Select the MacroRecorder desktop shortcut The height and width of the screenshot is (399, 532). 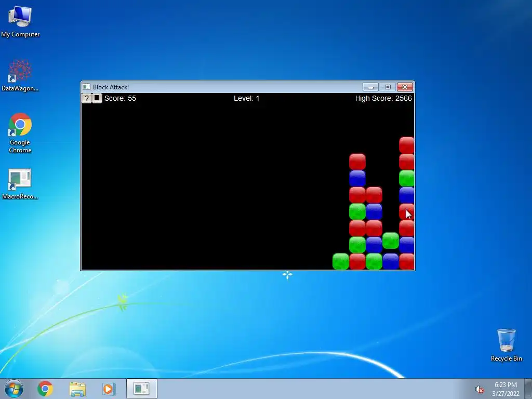(20, 184)
